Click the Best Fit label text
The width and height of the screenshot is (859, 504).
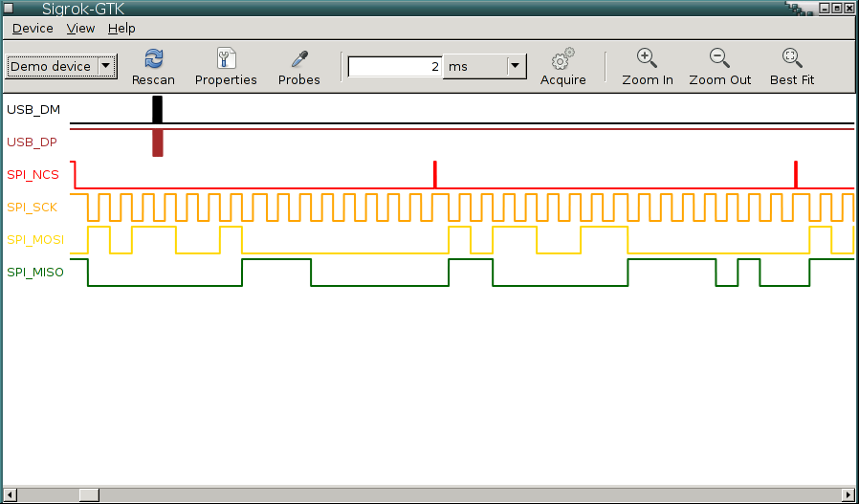click(792, 80)
